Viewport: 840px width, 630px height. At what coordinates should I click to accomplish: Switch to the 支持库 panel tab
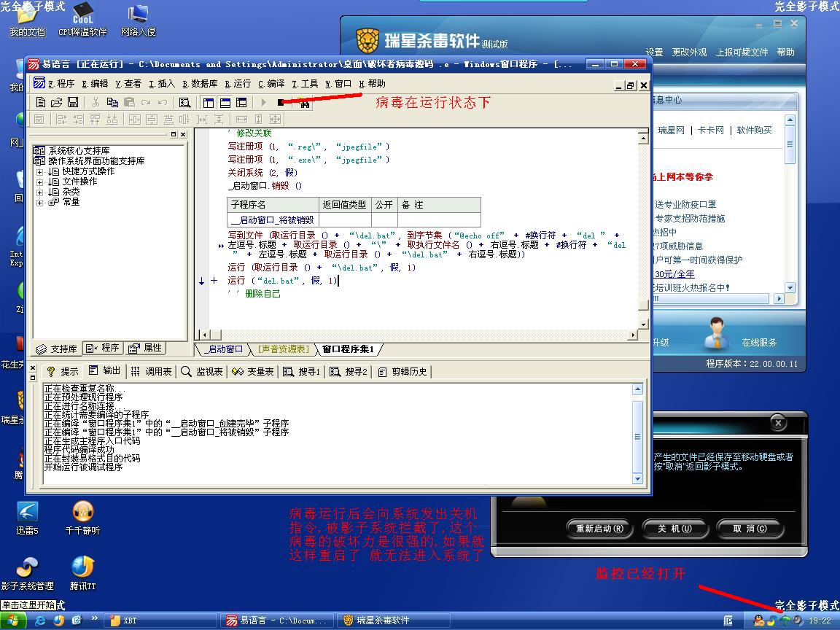click(57, 349)
